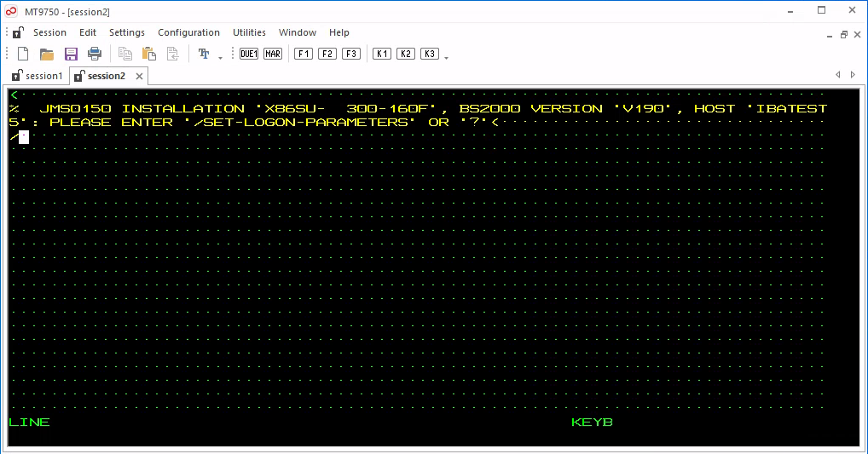Switch to the session1 tab
The width and height of the screenshot is (868, 454).
click(38, 76)
